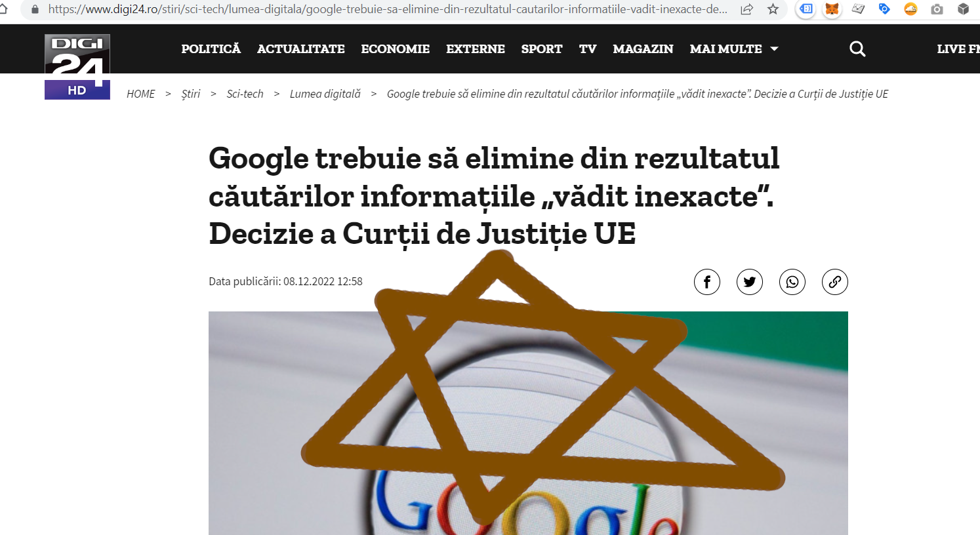Open the site search magnifier

(x=857, y=49)
